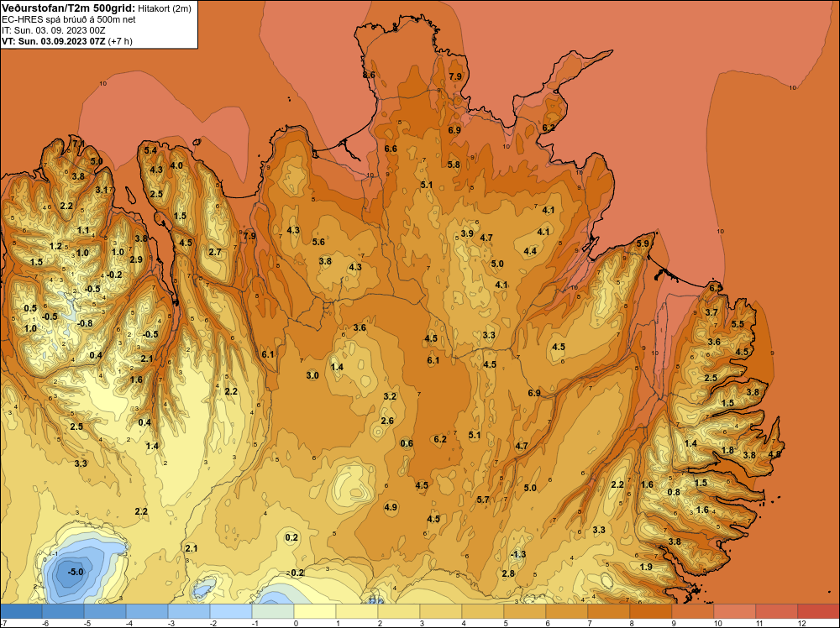Click the temperature value '5.6'
This screenshot has width=840, height=628.
(x=318, y=242)
